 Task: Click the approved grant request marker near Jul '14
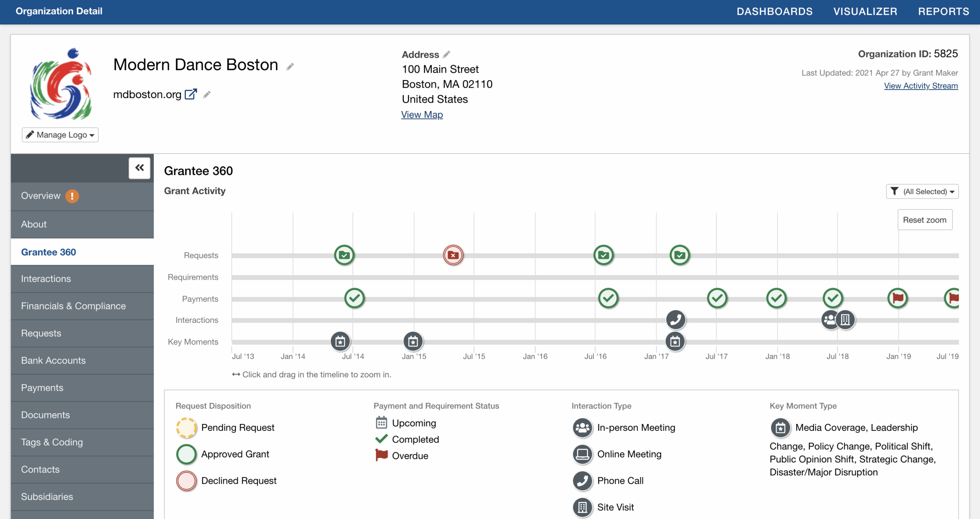[344, 255]
